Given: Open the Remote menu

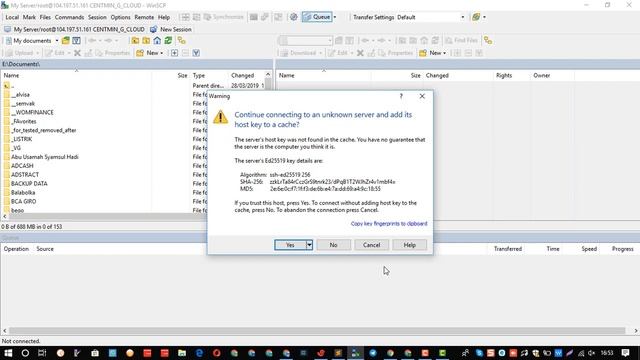Looking at the screenshot, I should pyautogui.click(x=144, y=17).
